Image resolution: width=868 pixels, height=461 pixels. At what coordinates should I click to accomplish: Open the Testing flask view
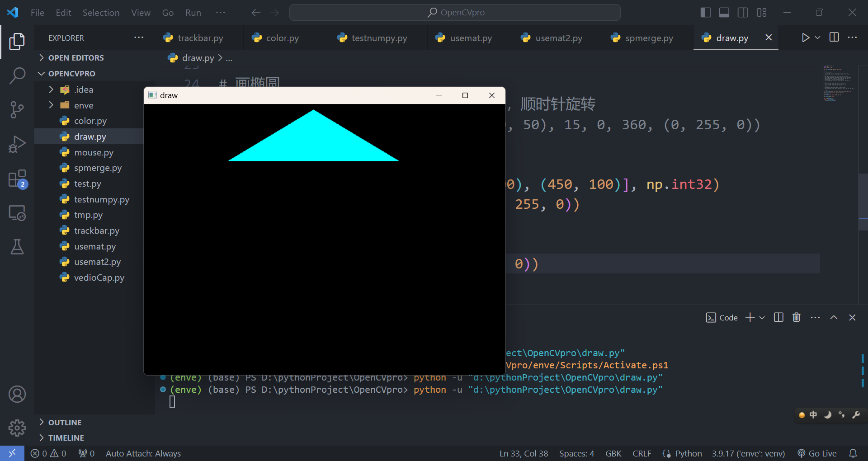[17, 247]
